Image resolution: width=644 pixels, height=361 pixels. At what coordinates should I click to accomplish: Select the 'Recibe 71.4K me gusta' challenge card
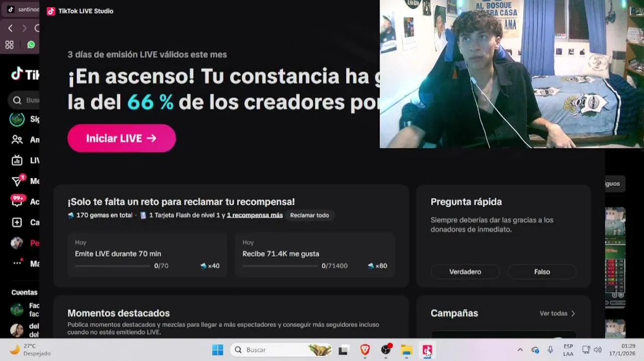tap(314, 255)
